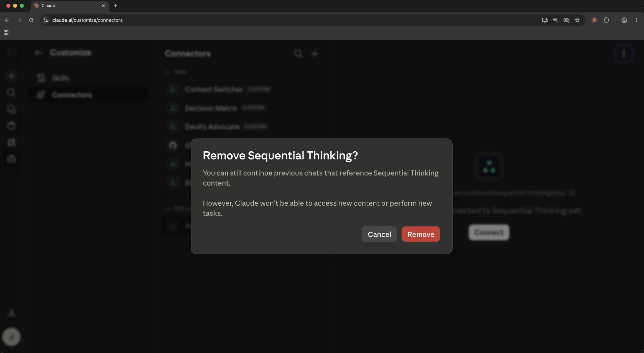Install app icon in address bar

[545, 20]
